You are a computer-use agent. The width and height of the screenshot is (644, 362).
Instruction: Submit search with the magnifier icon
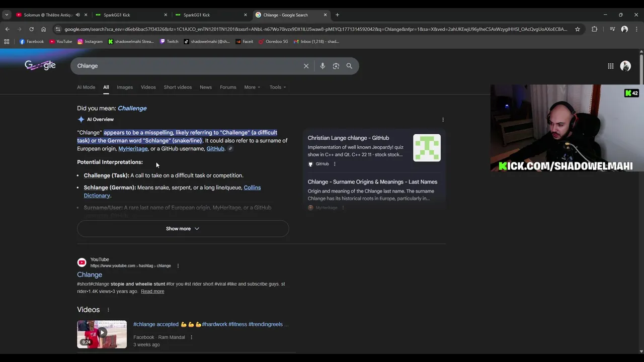pyautogui.click(x=349, y=66)
